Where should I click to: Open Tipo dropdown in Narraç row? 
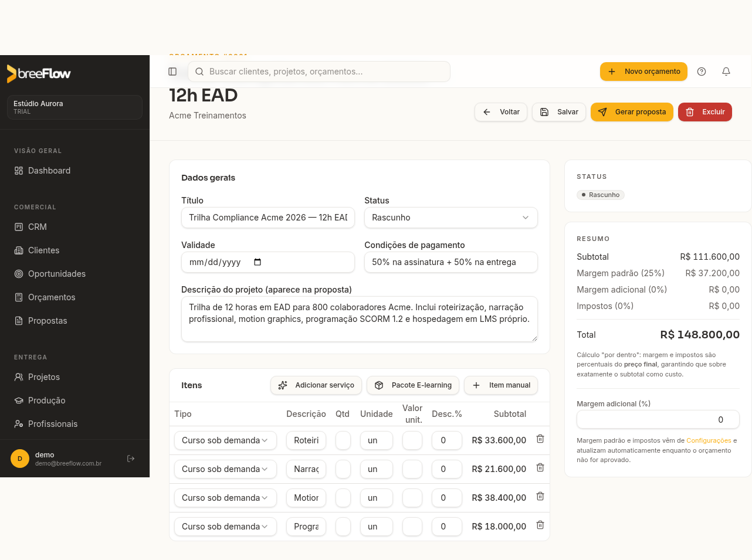pos(225,469)
